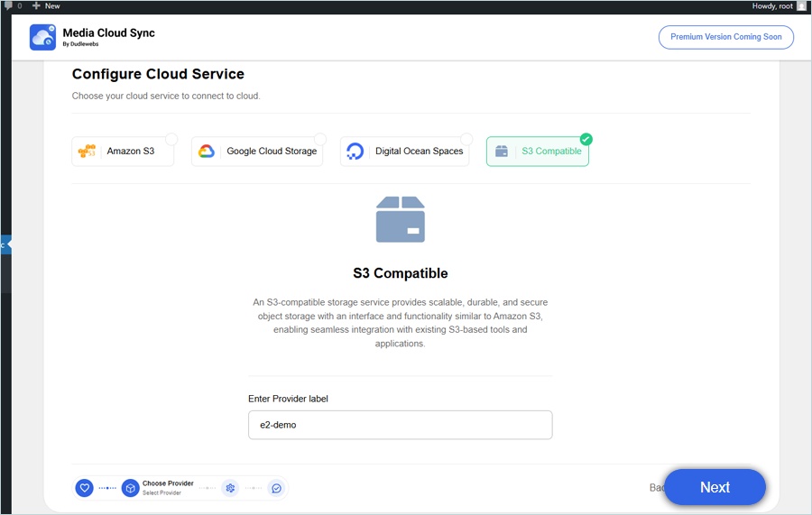Click the By Dudlewebs subtitle

(x=80, y=44)
